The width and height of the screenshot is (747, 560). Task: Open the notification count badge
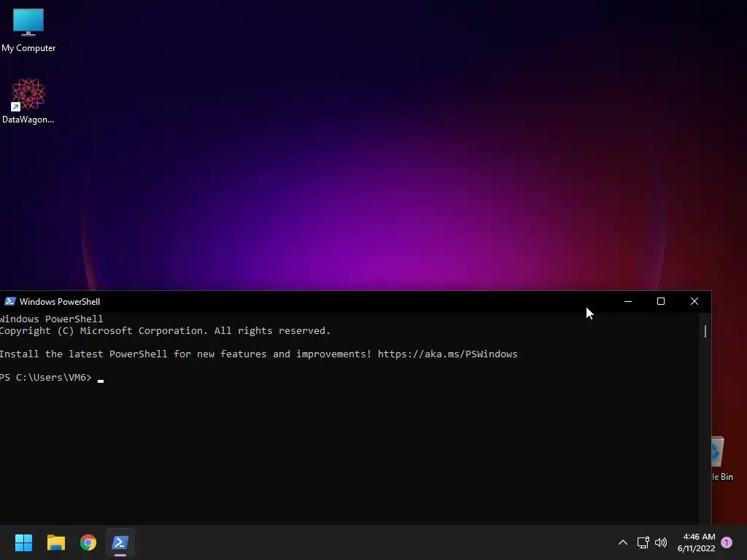(x=727, y=542)
